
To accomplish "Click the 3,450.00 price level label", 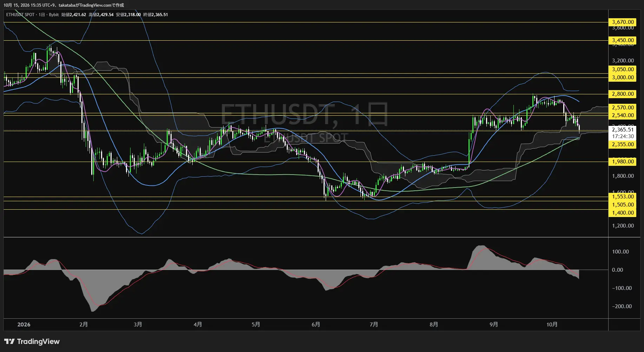I will [623, 40].
